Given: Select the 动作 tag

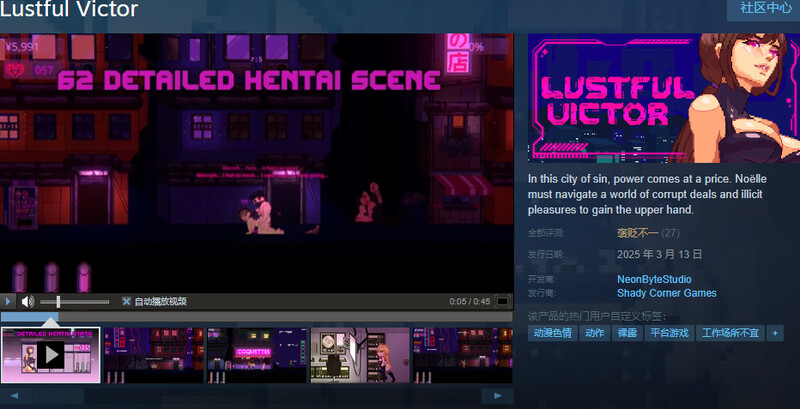Looking at the screenshot, I should click(594, 333).
